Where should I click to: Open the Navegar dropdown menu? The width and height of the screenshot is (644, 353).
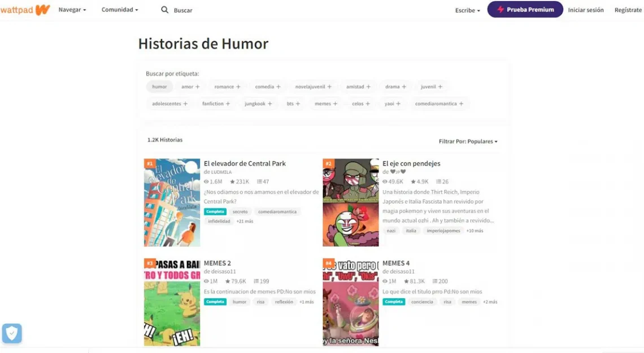(72, 10)
